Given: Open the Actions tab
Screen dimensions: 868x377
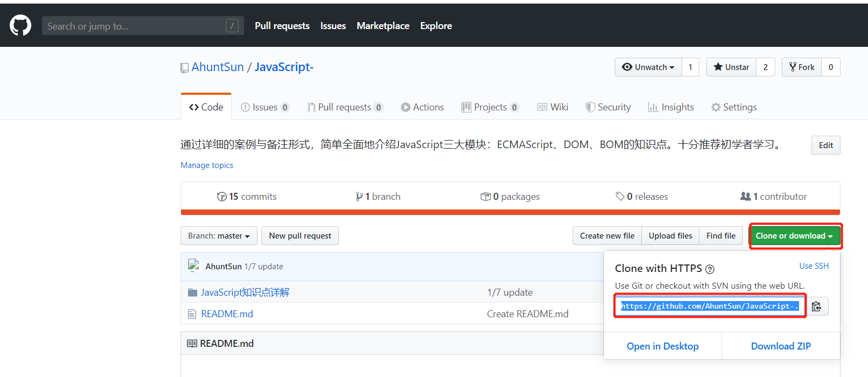Looking at the screenshot, I should click(x=422, y=107).
